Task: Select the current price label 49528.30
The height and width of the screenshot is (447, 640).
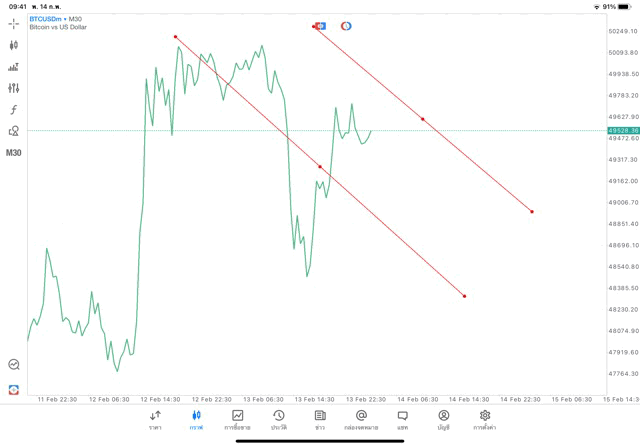Action: [620, 131]
